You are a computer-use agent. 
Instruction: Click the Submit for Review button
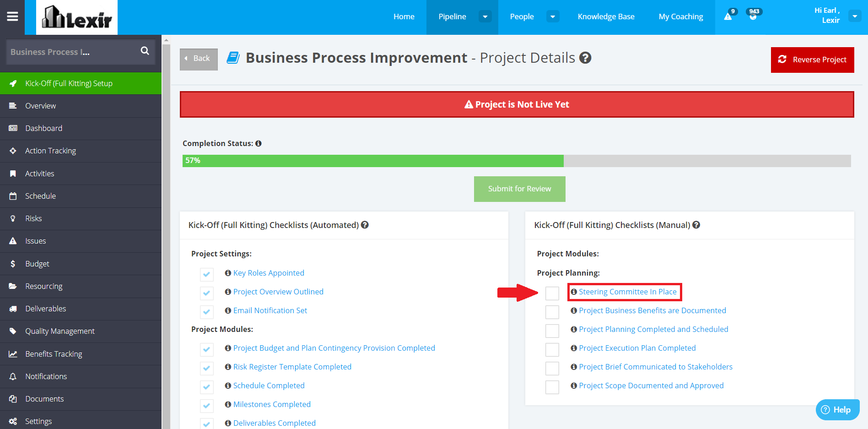click(520, 189)
